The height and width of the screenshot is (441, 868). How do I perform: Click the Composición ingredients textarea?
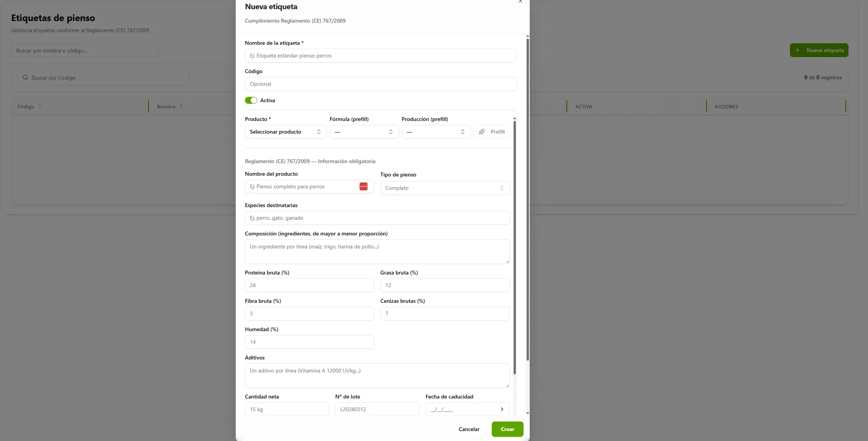pos(377,252)
